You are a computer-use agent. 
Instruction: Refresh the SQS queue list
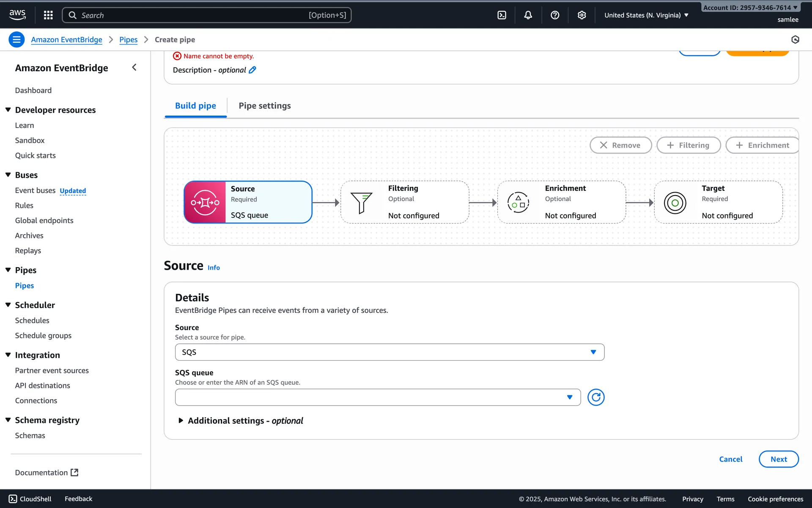coord(595,397)
